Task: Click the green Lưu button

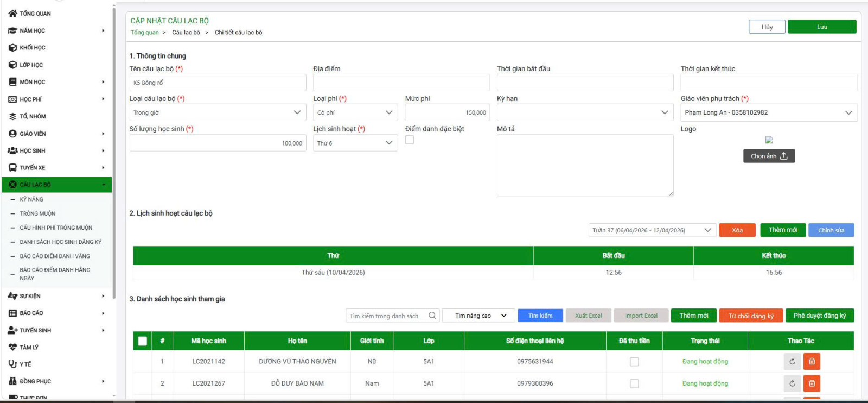Action: (x=821, y=27)
